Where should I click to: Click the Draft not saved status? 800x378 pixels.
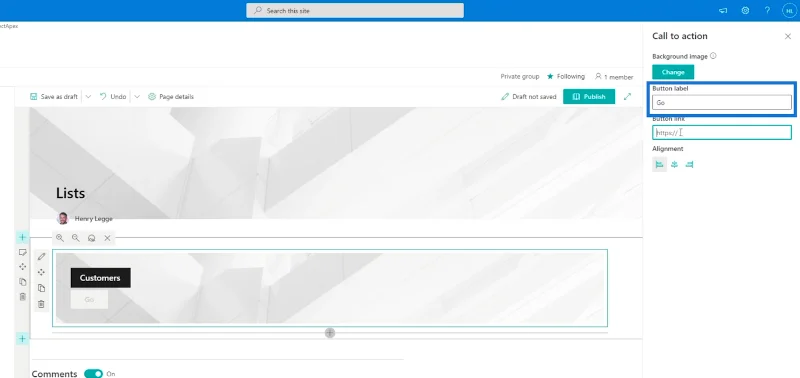tap(529, 96)
